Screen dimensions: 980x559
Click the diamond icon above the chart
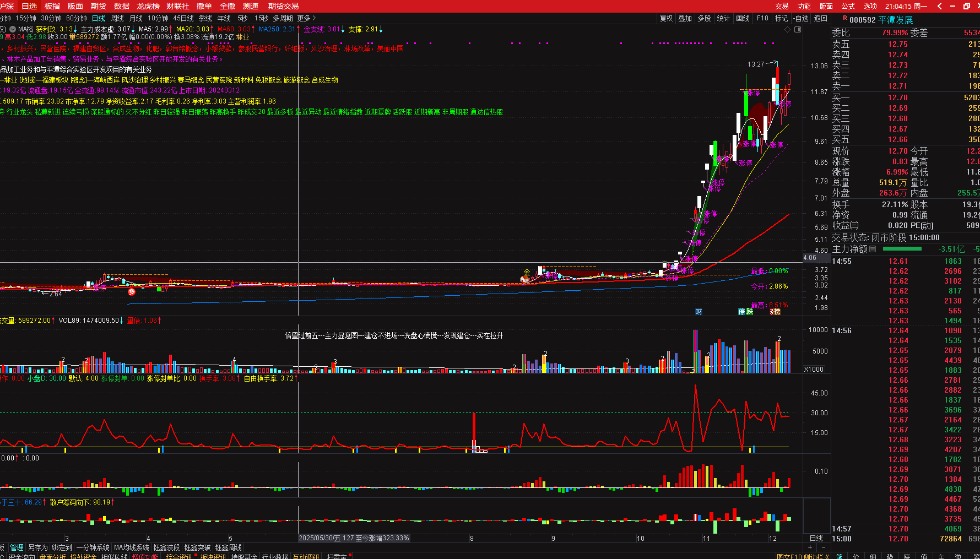(x=787, y=29)
